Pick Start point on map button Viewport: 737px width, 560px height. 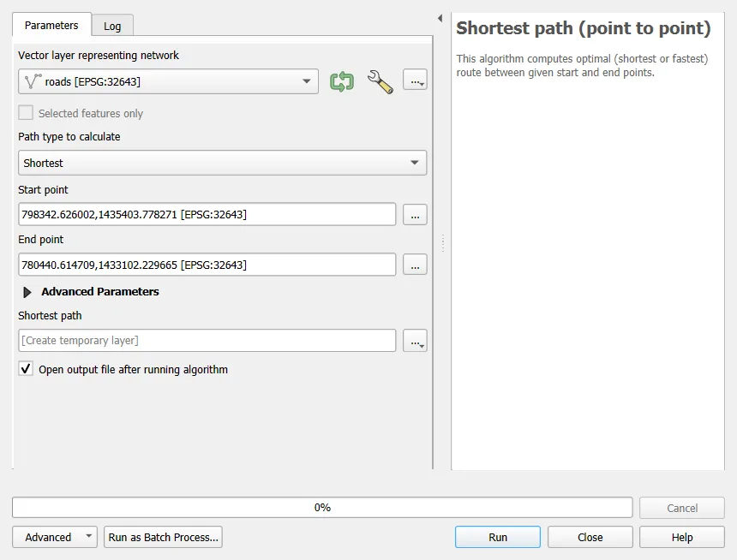point(415,215)
